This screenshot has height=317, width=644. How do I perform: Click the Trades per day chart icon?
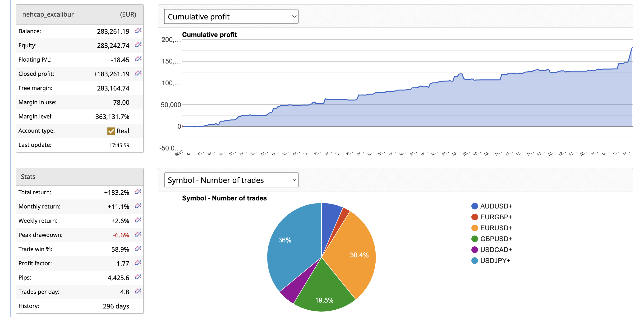point(138,291)
